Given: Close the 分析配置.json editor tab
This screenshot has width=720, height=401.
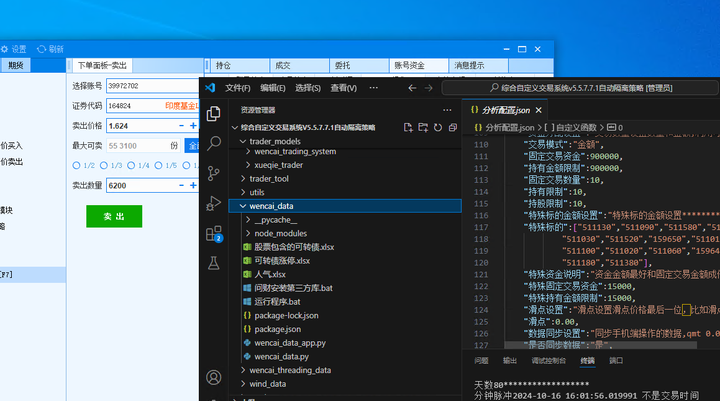Looking at the screenshot, I should pos(539,110).
